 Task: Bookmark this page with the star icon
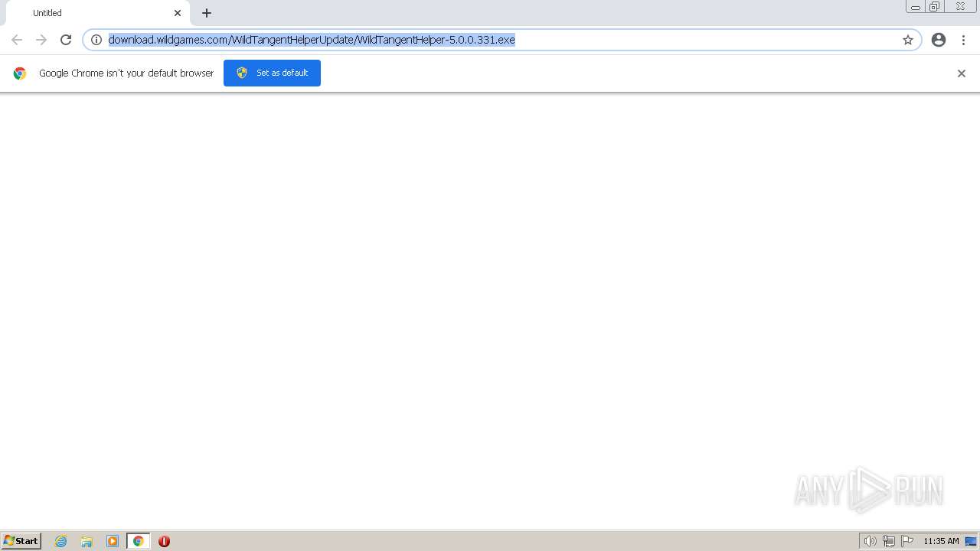pos(908,40)
